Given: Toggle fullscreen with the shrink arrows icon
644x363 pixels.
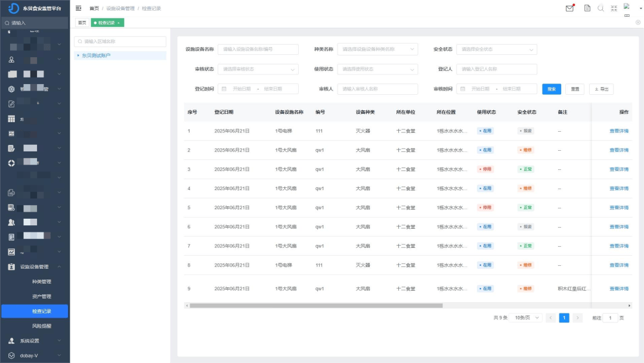Looking at the screenshot, I should (x=614, y=8).
